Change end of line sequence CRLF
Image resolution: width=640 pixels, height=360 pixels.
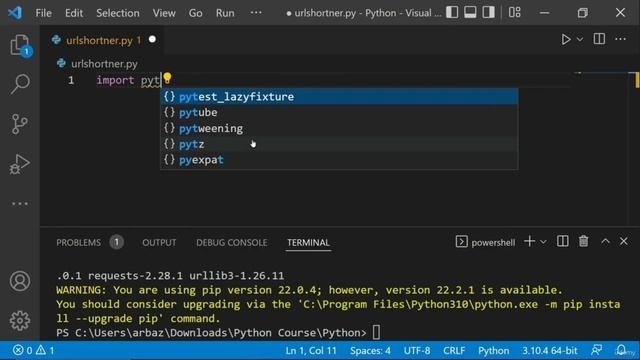(x=454, y=351)
